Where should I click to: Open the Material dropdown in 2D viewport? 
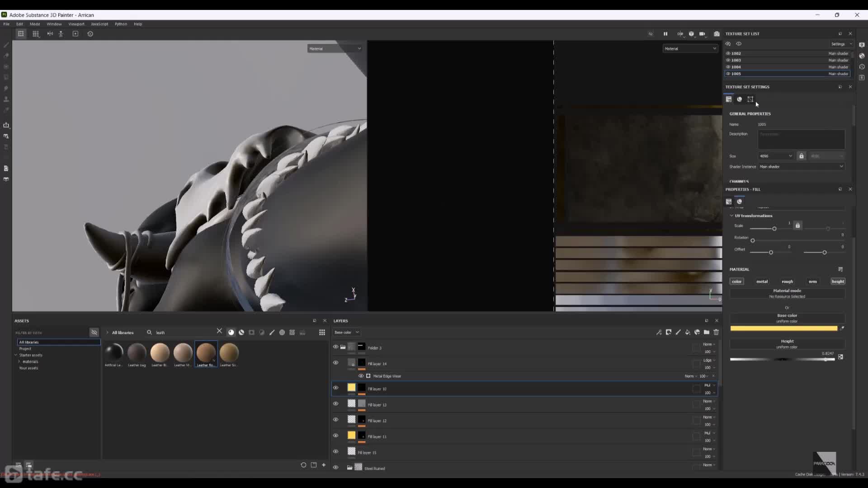(690, 49)
